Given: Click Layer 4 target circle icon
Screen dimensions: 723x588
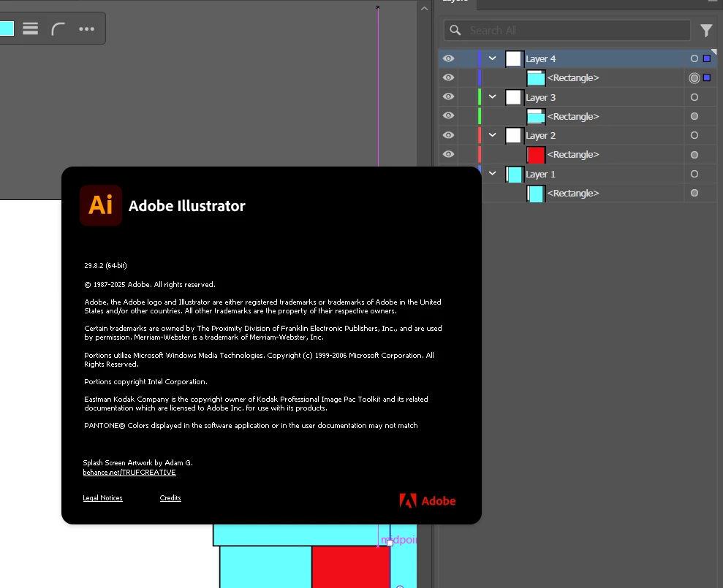Looking at the screenshot, I should click(694, 58).
